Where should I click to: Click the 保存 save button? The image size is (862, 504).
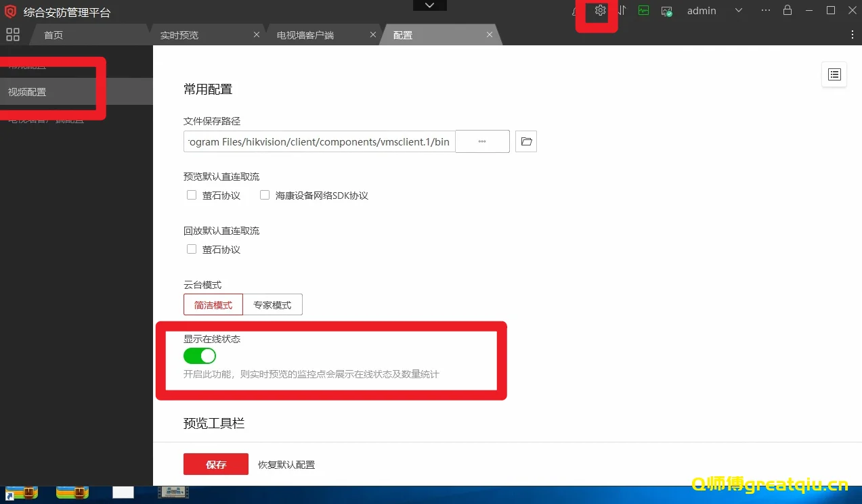[x=215, y=464]
